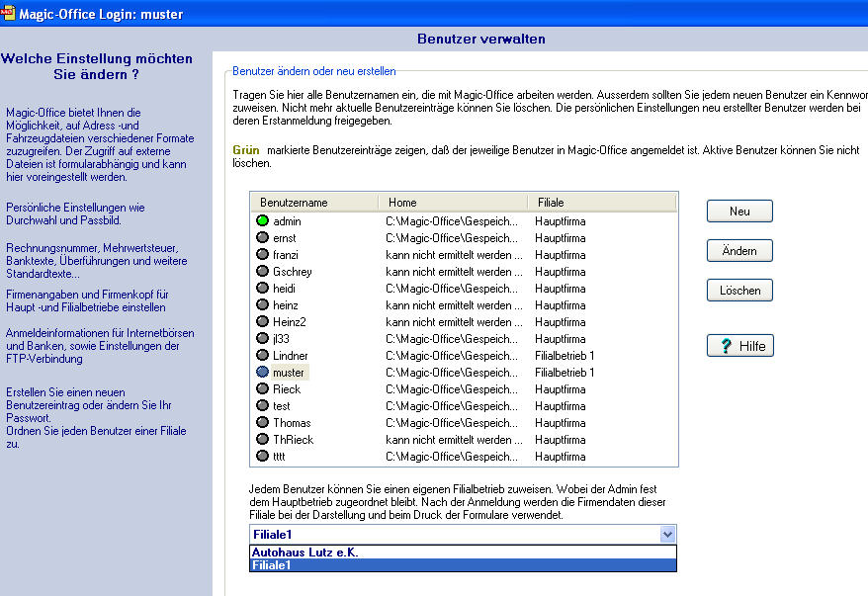The image size is (868, 596).
Task: Select user ThRieck in the list
Action: coord(294,440)
